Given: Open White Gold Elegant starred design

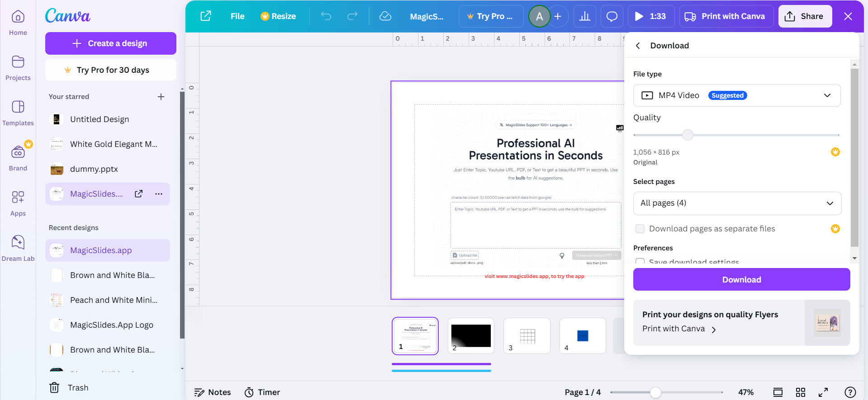Looking at the screenshot, I should (x=108, y=144).
